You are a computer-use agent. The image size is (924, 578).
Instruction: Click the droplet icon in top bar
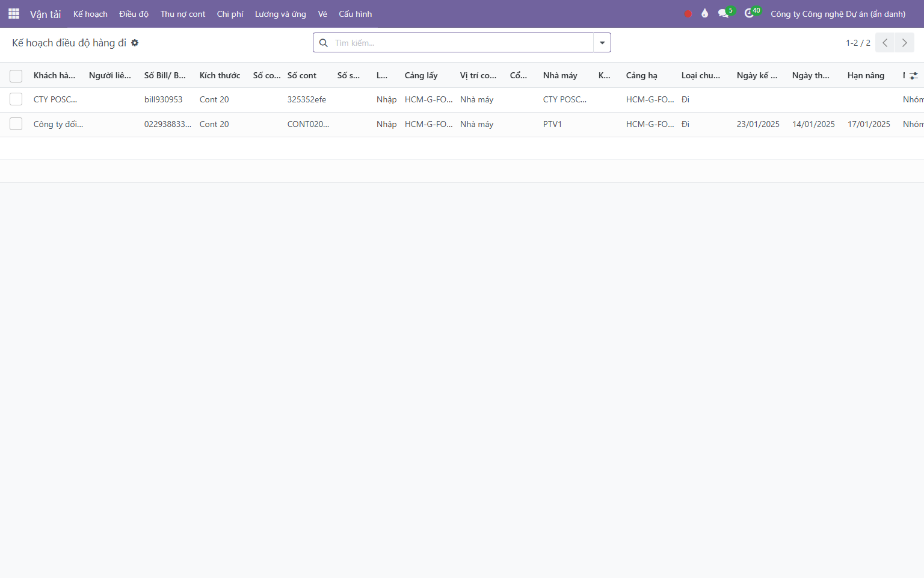(x=705, y=13)
